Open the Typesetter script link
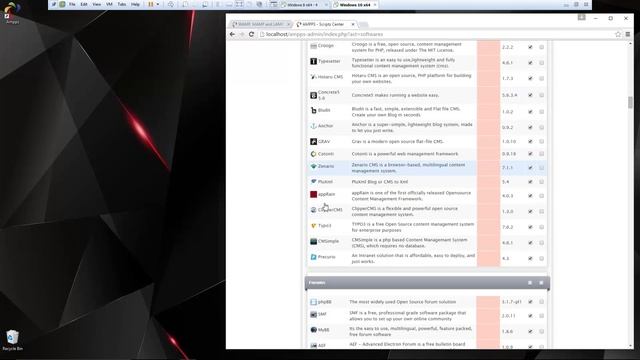The image size is (640, 360). (x=329, y=61)
